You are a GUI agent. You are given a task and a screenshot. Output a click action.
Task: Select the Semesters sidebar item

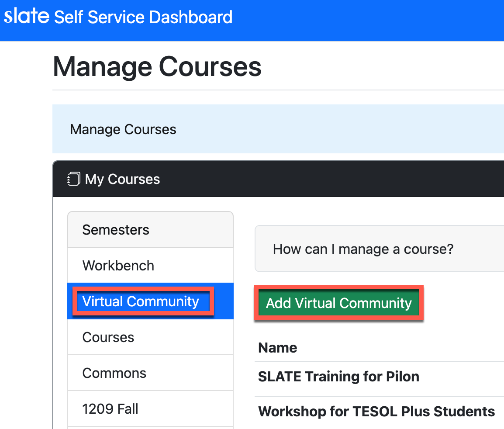click(x=115, y=229)
